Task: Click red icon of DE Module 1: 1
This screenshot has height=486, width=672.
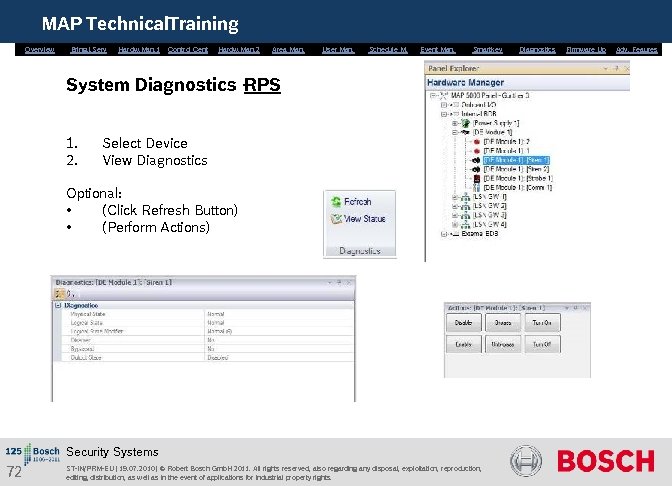Action: [x=477, y=151]
